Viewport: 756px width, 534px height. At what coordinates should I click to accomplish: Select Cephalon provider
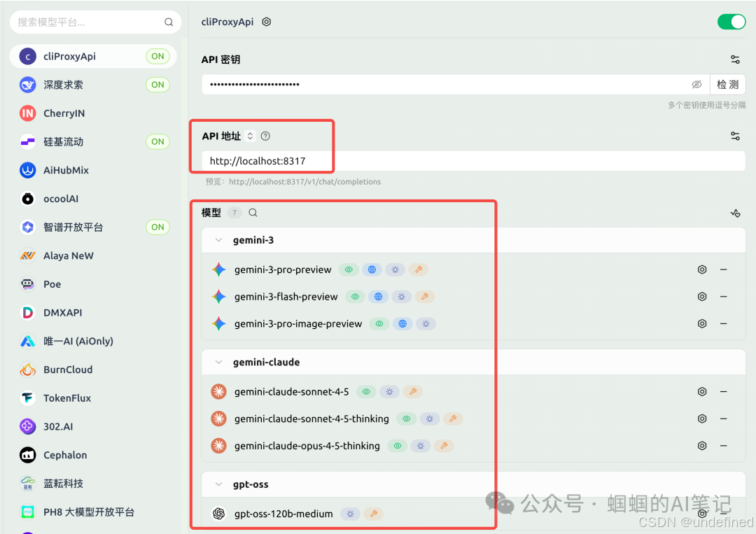pos(93,454)
